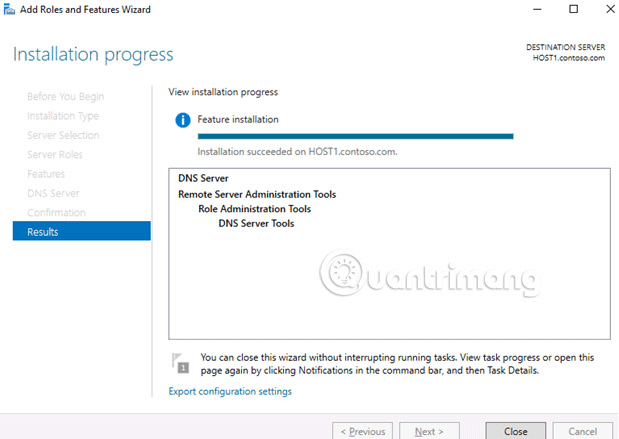The width and height of the screenshot is (619, 439).
Task: Click the wizard app icon in title bar
Action: (9, 9)
